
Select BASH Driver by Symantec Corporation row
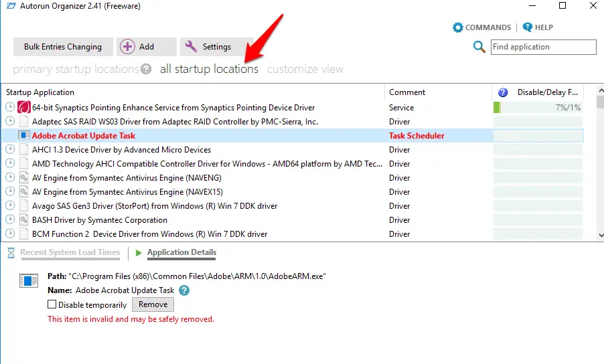point(293,219)
